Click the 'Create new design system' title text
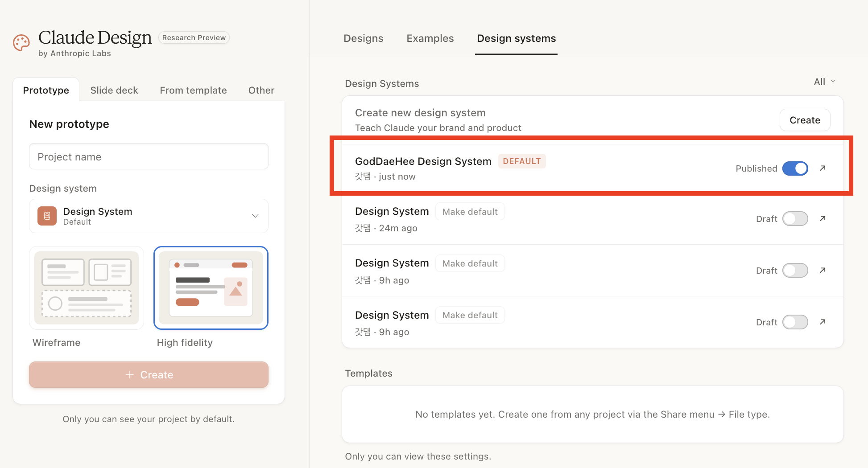 pyautogui.click(x=420, y=113)
